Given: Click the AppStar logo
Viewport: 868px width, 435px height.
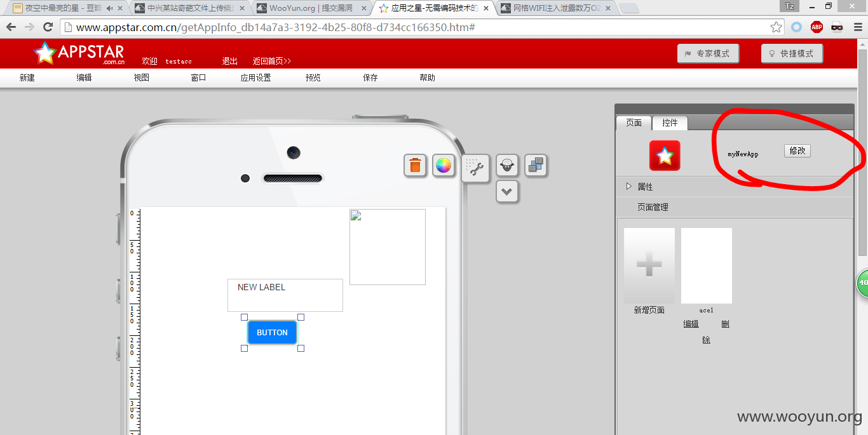Looking at the screenshot, I should point(79,53).
